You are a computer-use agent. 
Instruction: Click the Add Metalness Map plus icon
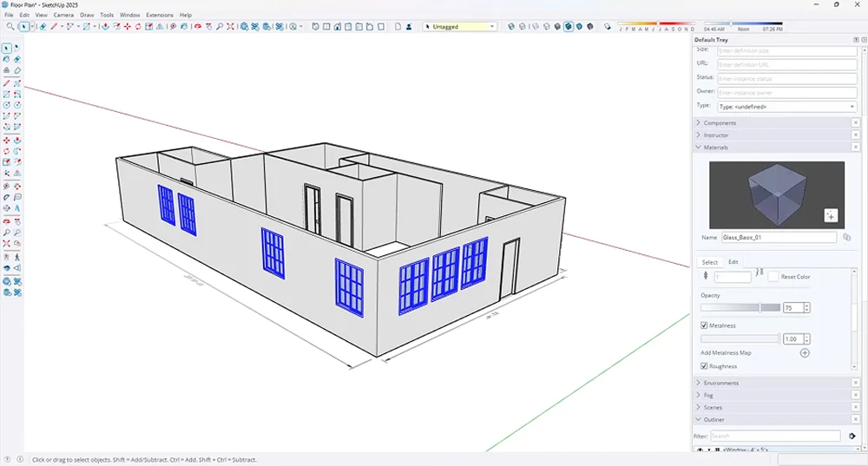click(805, 353)
